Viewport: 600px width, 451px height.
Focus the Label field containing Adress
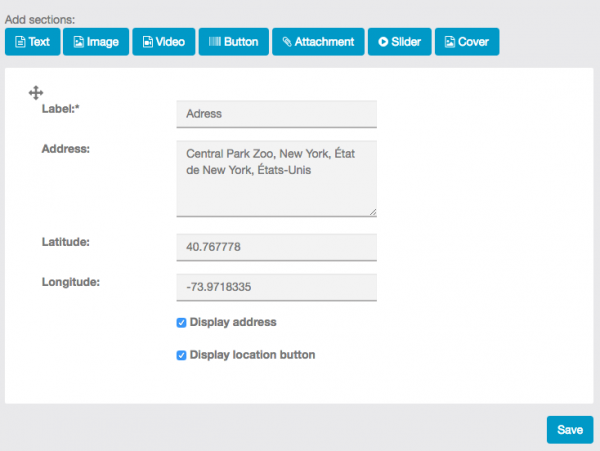pos(276,114)
